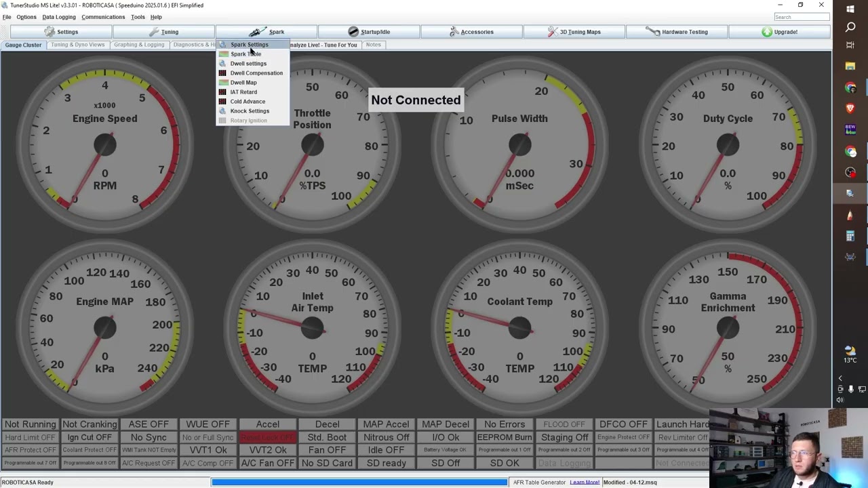This screenshot has height=488, width=868.
Task: Open Brave browser from taskbar
Action: coord(850,108)
